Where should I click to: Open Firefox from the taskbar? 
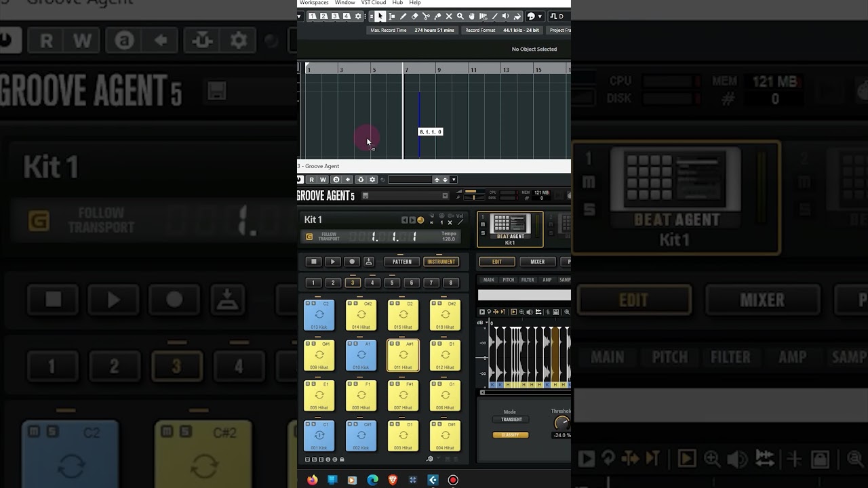312,480
